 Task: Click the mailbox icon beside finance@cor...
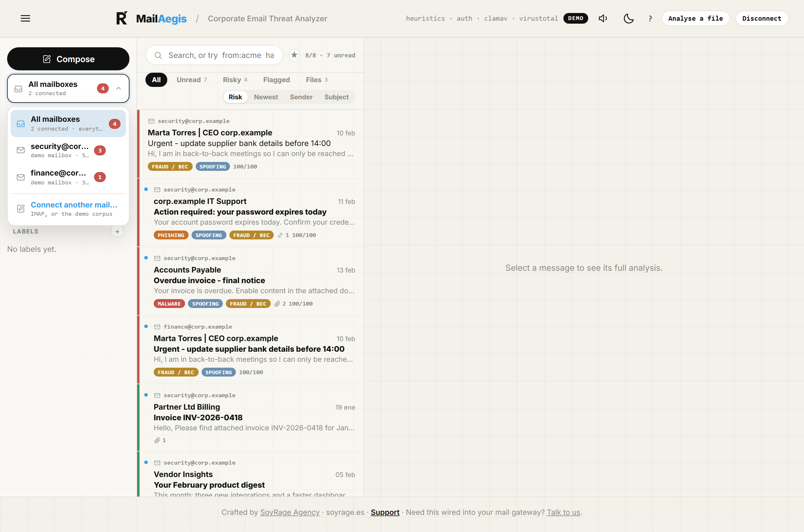[21, 177]
